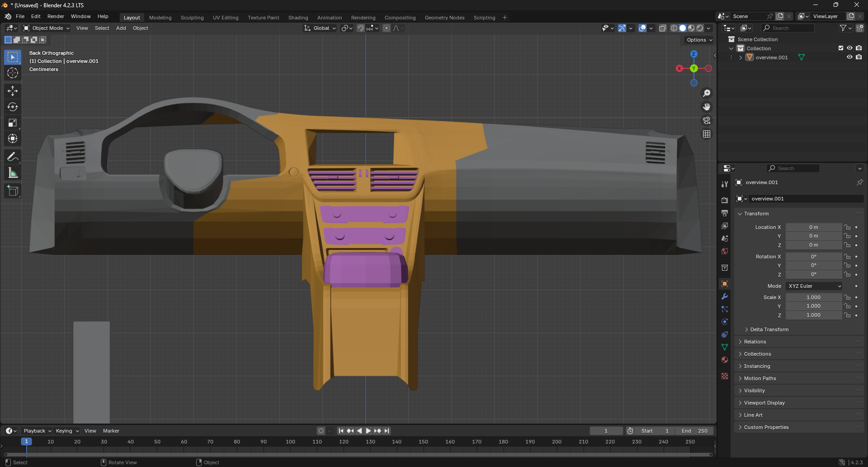Click the pan view hand icon
Viewport: 868px width, 467px height.
(707, 107)
